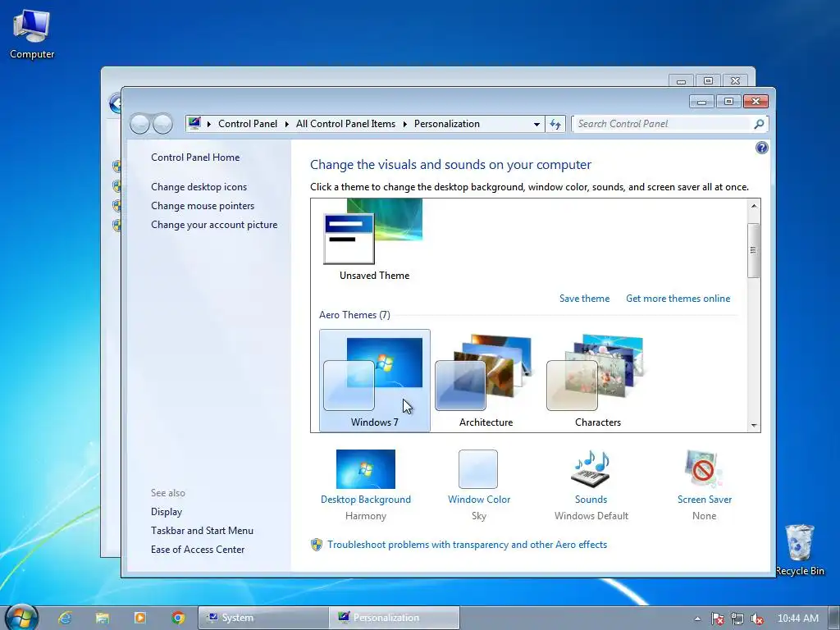Click the theme list scroll-up arrow
Viewport: 840px width, 630px height.
753,206
